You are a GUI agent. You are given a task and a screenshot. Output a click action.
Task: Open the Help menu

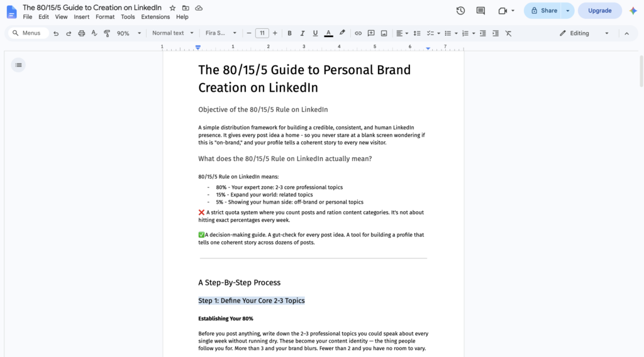click(x=182, y=17)
